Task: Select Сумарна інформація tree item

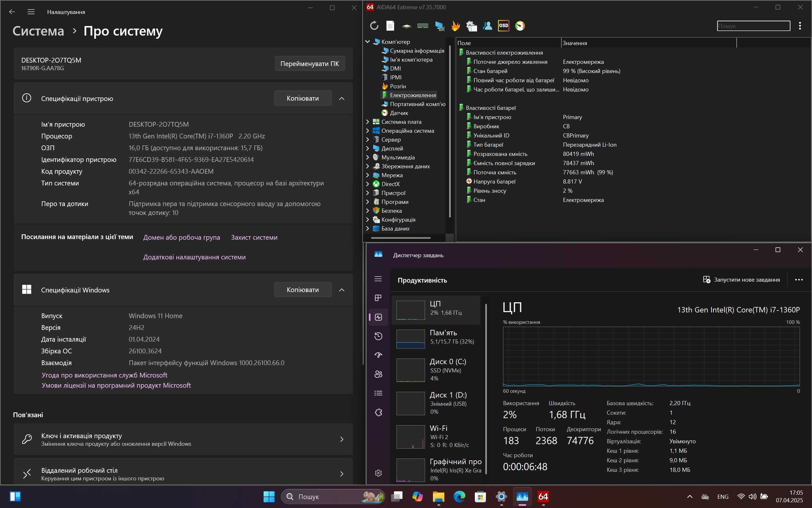Action: [413, 51]
